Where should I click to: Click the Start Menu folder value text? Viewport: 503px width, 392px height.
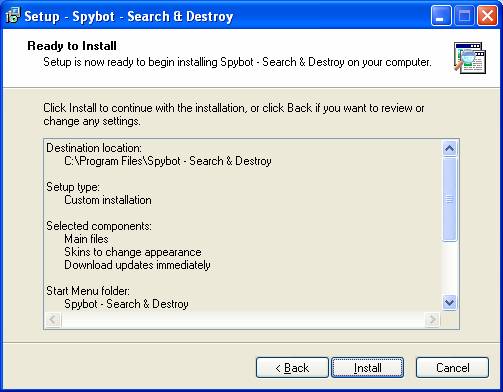click(x=126, y=304)
